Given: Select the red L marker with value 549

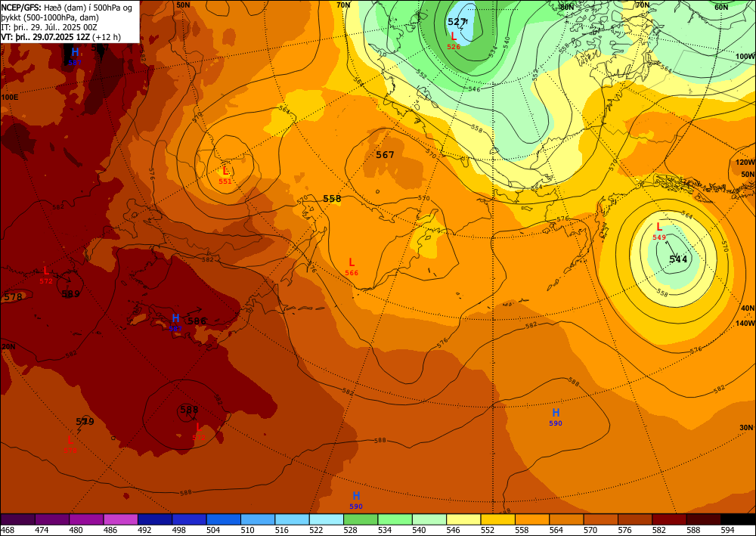Looking at the screenshot, I should click(x=659, y=231).
